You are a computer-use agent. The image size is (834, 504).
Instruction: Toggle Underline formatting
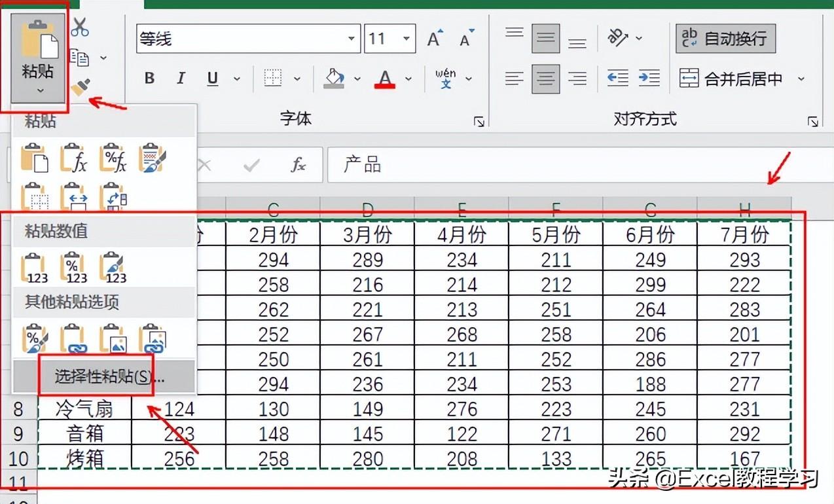click(x=212, y=79)
